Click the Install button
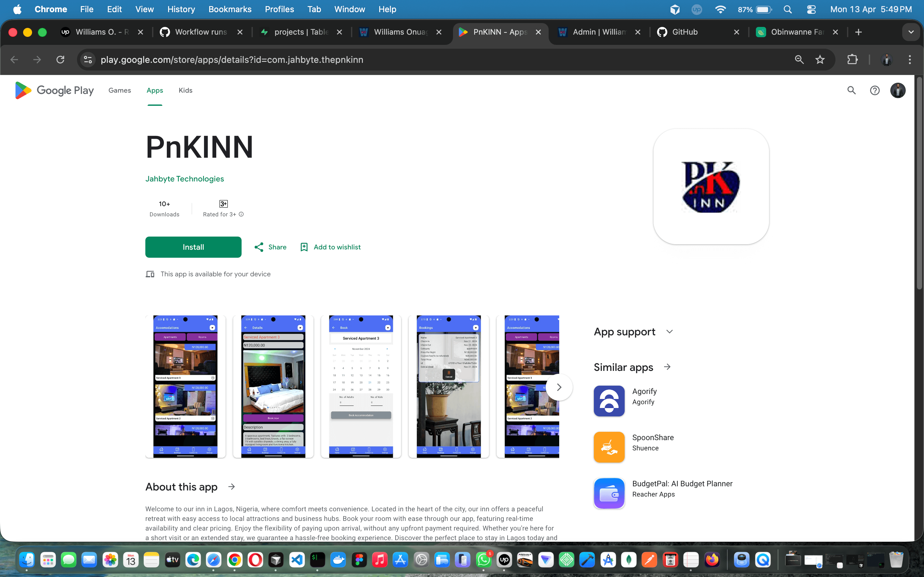Image resolution: width=924 pixels, height=577 pixels. coord(193,247)
